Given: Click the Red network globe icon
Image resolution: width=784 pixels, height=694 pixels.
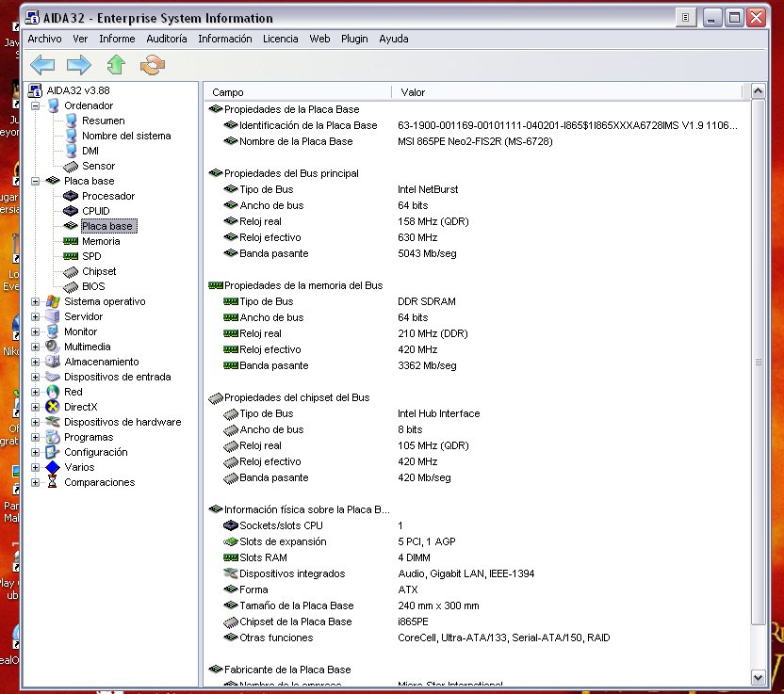Looking at the screenshot, I should 53,392.
